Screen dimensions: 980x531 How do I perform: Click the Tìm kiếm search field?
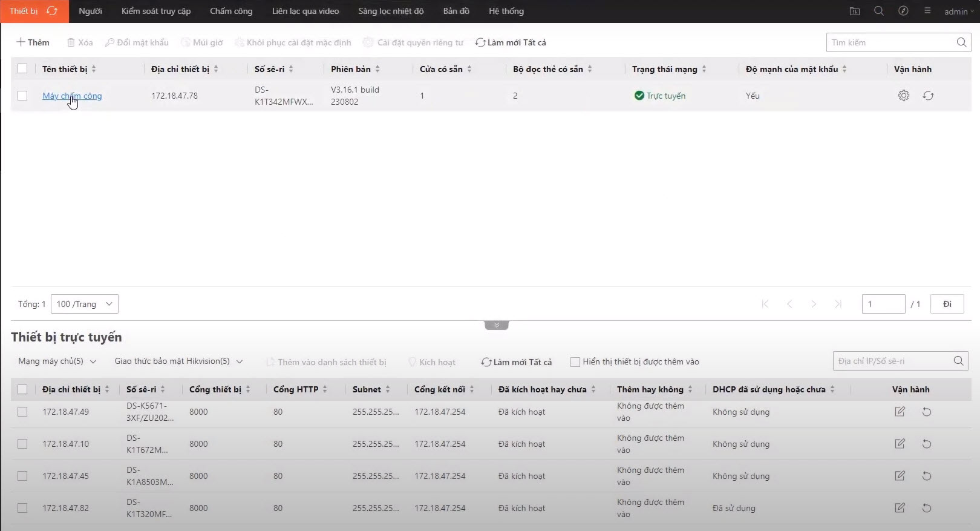(888, 42)
